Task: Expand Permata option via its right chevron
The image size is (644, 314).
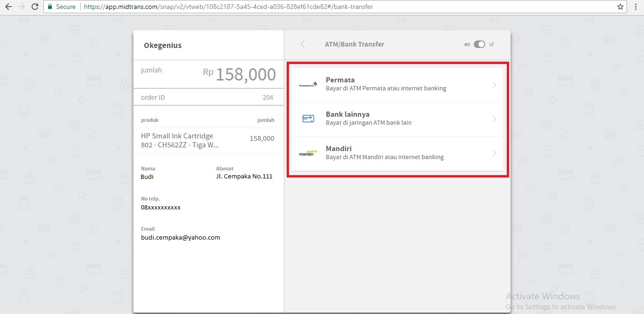Action: (494, 85)
